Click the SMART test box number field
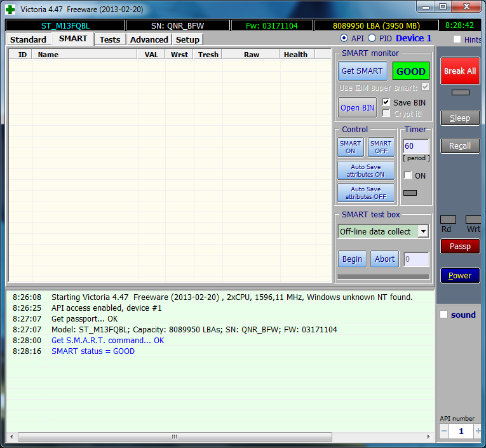This screenshot has width=486, height=448. pos(417,259)
